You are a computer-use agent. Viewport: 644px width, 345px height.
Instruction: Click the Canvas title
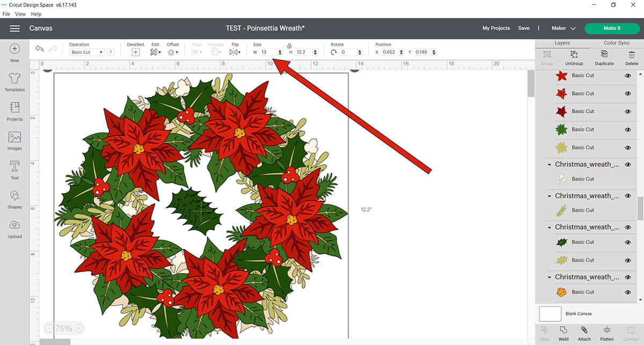(41, 28)
